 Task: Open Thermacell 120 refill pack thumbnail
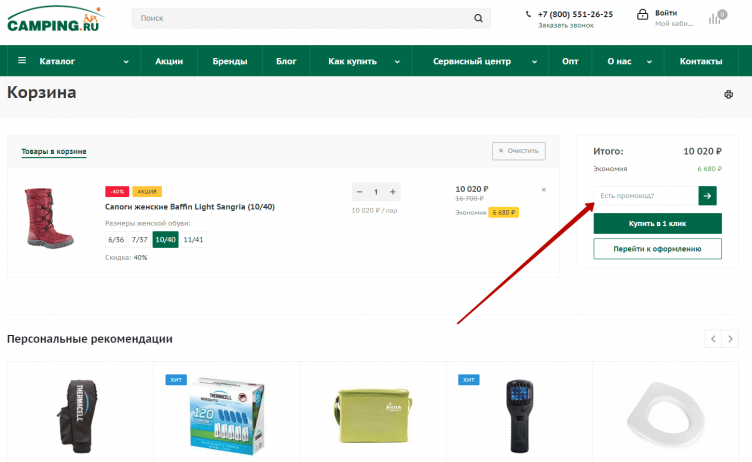click(226, 416)
